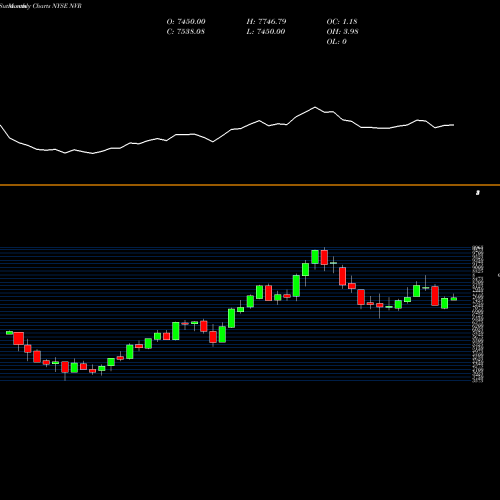Click the low value "L: 7450.00"

coord(266,32)
